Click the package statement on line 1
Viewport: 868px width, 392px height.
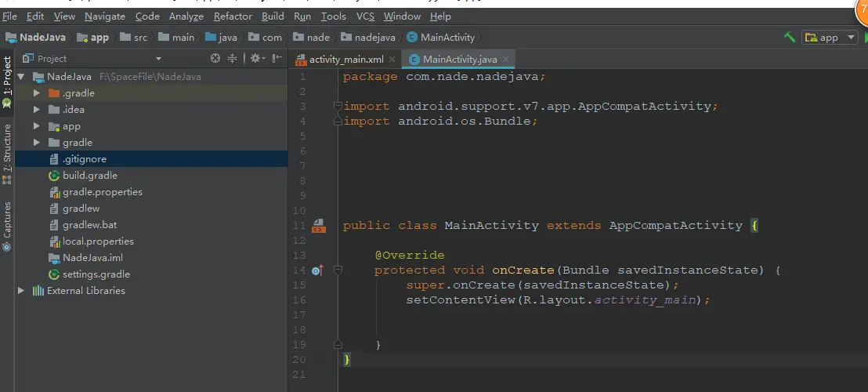pos(444,76)
